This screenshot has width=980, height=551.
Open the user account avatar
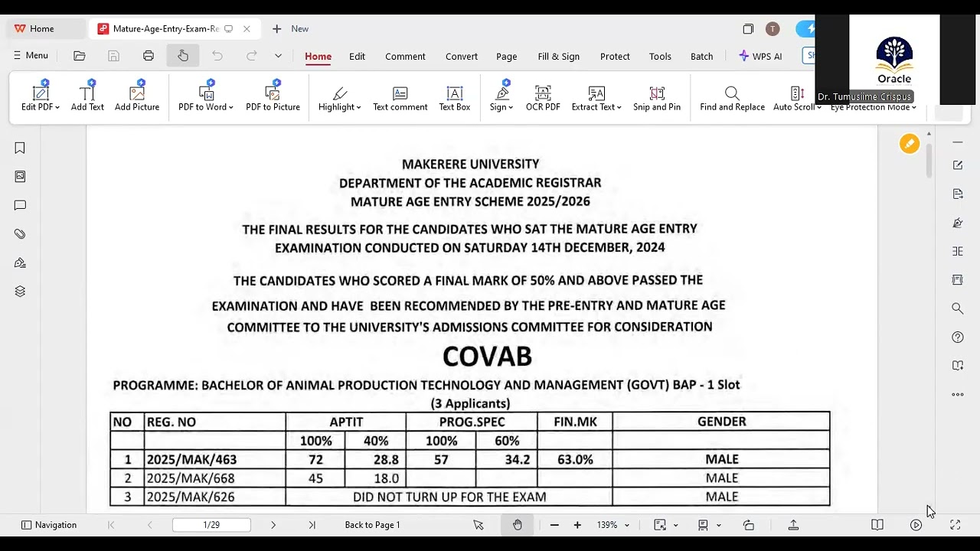click(x=773, y=29)
